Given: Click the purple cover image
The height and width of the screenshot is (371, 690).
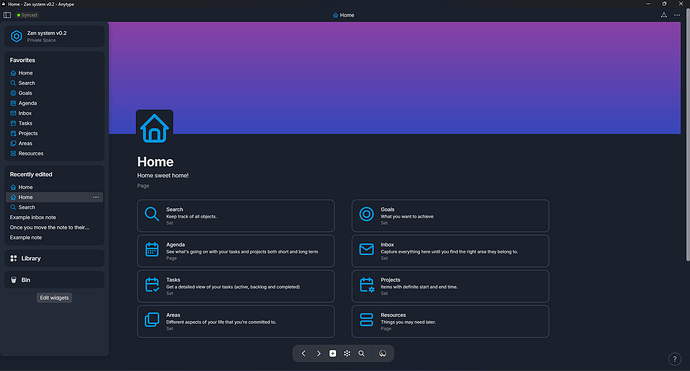Looking at the screenshot, I should (x=395, y=78).
